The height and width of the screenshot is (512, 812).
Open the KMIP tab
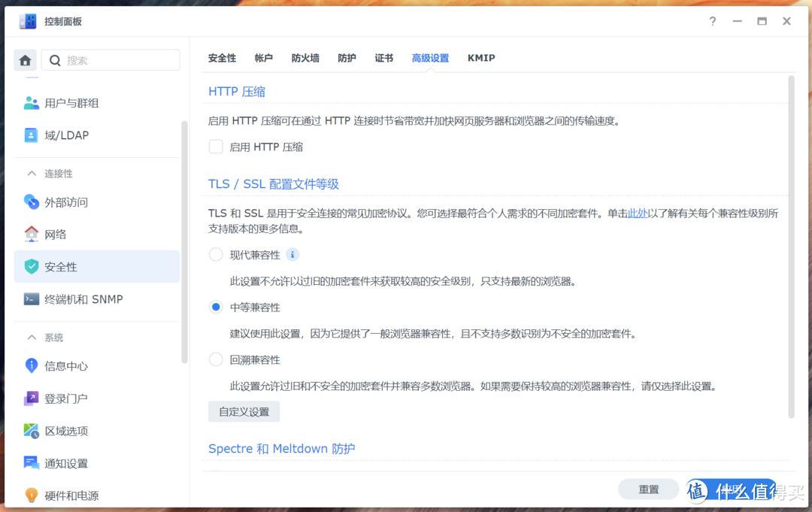tap(481, 57)
